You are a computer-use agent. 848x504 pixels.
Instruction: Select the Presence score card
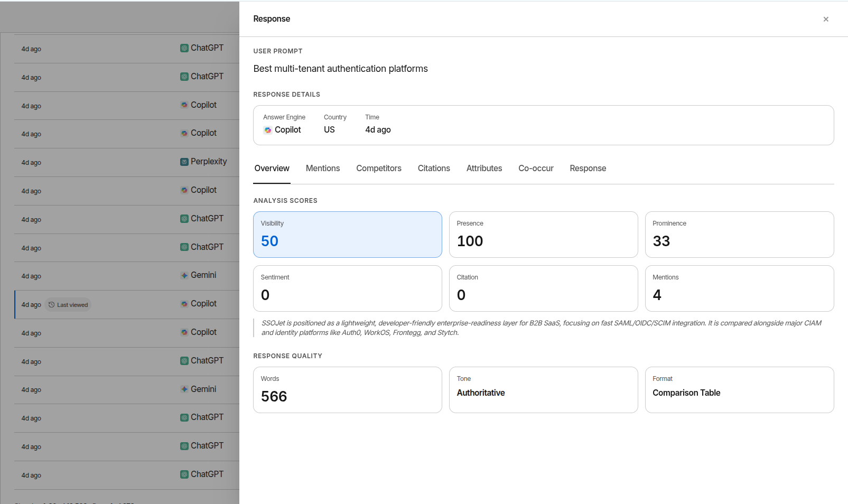544,235
